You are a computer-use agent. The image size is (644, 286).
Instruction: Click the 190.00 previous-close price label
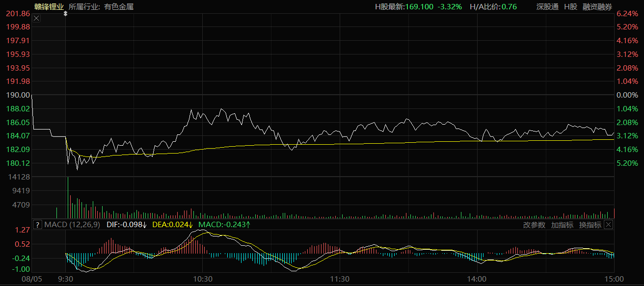coord(18,95)
